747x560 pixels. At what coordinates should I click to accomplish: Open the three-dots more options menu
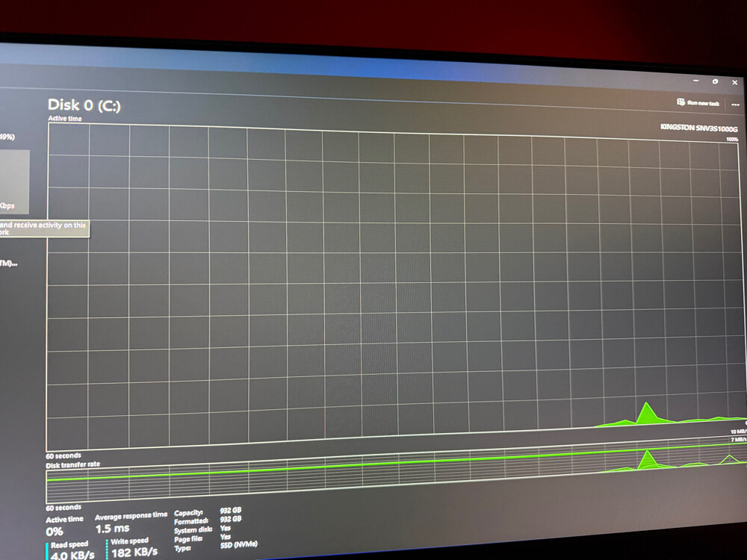tap(735, 105)
